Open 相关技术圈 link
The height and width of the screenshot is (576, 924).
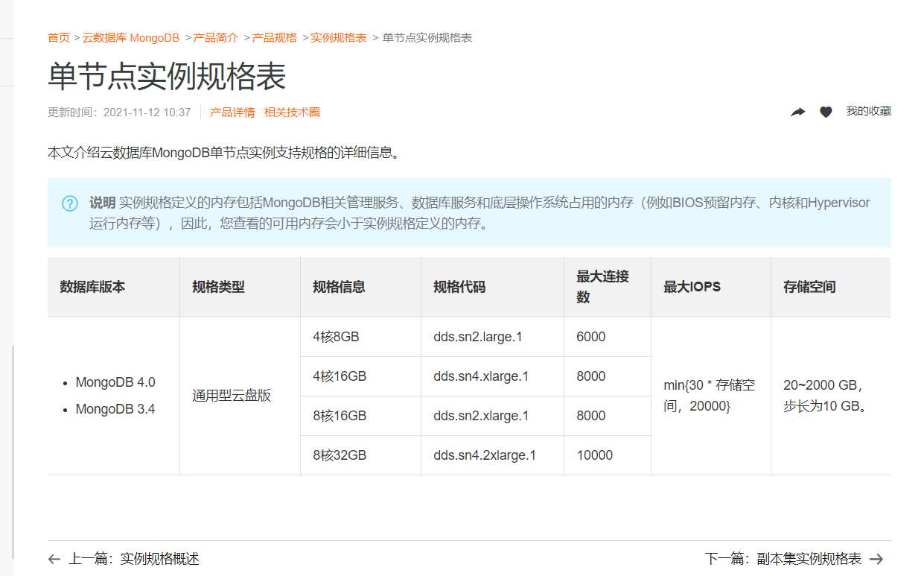click(292, 113)
